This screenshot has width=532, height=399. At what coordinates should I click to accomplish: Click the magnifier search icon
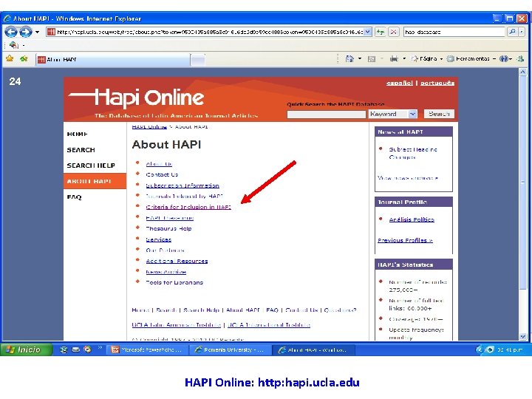pos(512,32)
